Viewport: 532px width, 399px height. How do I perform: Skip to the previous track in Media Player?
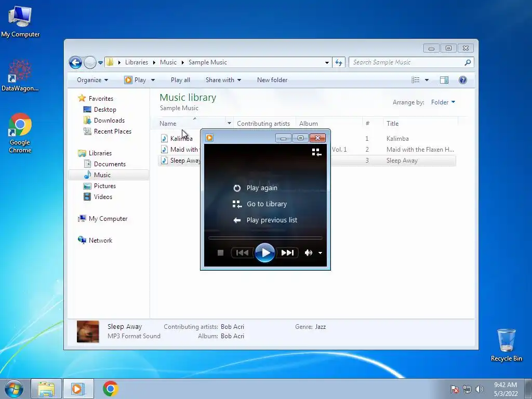click(x=242, y=253)
